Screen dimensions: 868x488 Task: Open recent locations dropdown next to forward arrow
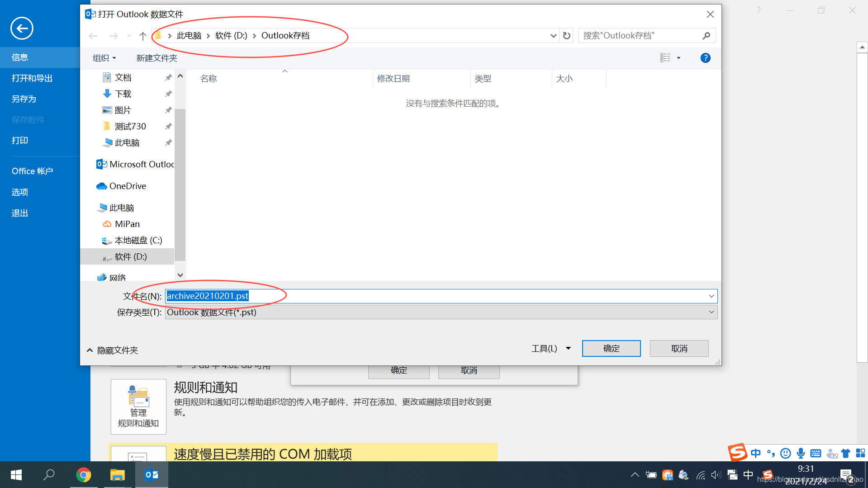tap(129, 36)
